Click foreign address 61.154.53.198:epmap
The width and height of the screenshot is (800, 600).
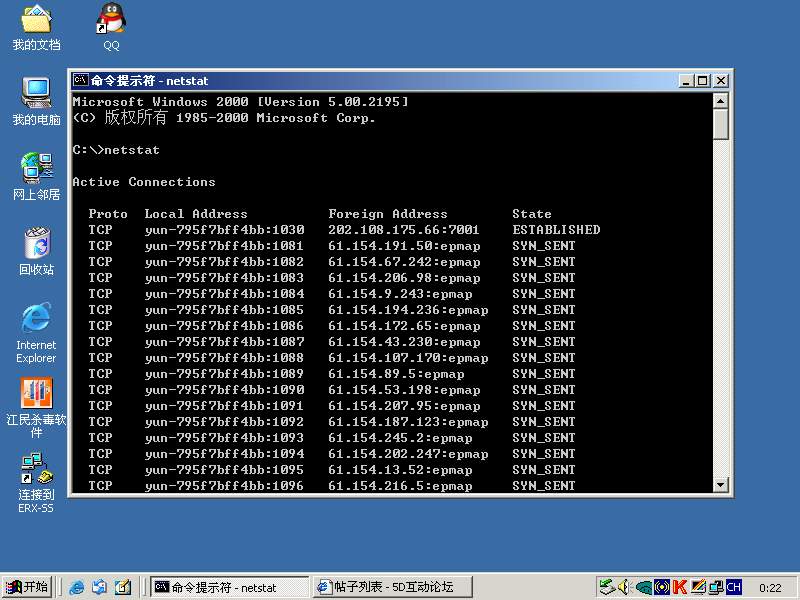404,390
